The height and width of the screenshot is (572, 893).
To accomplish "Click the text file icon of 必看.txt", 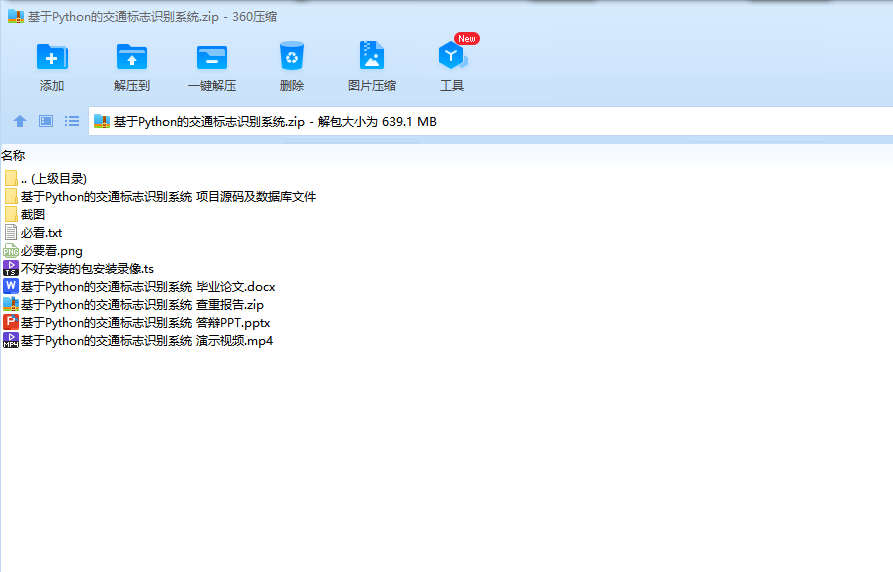I will (11, 232).
